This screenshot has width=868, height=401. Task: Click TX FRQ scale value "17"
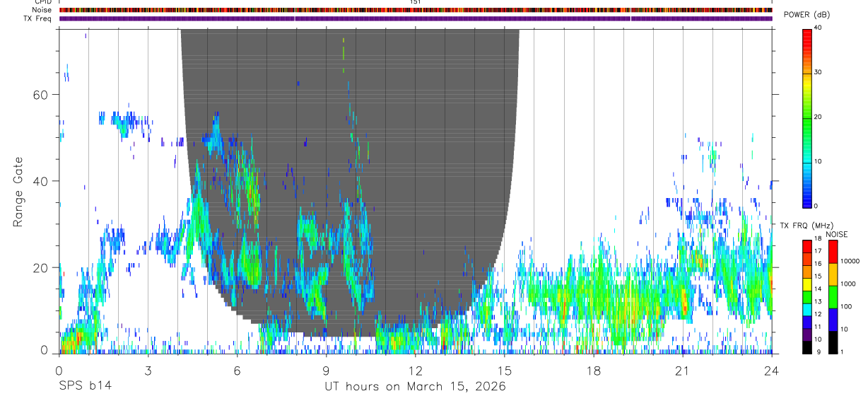817,251
